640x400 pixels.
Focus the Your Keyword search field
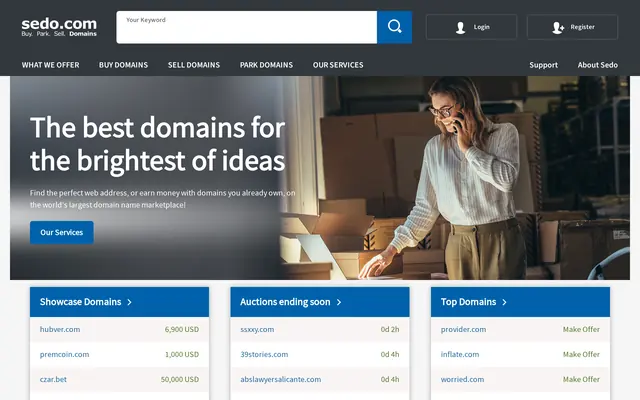point(247,27)
